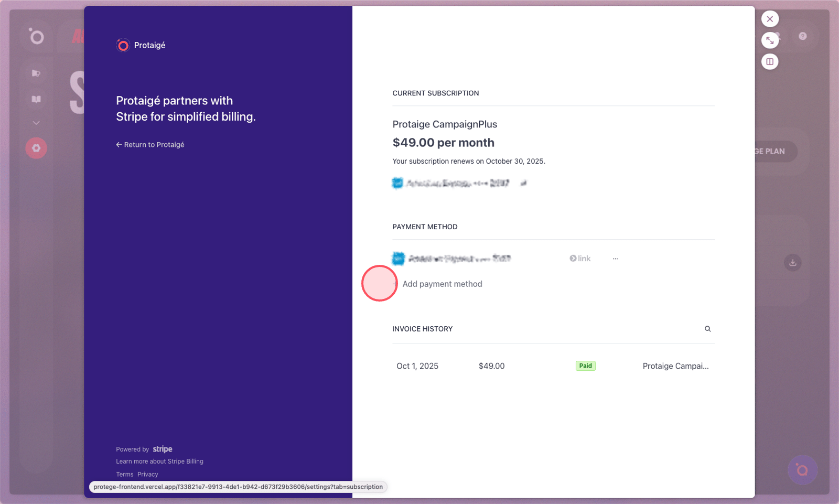Close the Stripe billing portal overlay
The width and height of the screenshot is (839, 504).
click(x=770, y=19)
